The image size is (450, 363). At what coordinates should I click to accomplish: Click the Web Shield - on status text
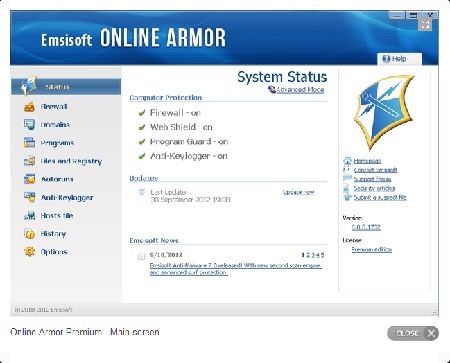coord(181,127)
